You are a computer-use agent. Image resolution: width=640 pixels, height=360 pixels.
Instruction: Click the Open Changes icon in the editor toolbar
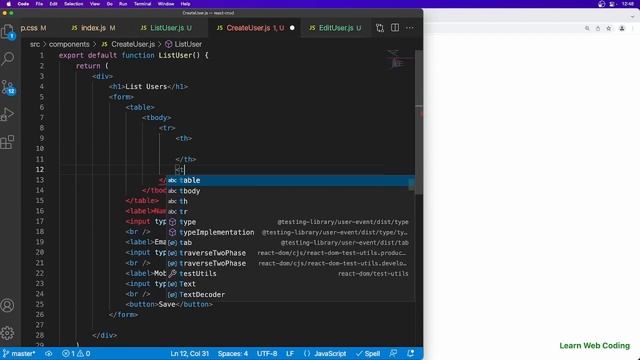point(380,28)
